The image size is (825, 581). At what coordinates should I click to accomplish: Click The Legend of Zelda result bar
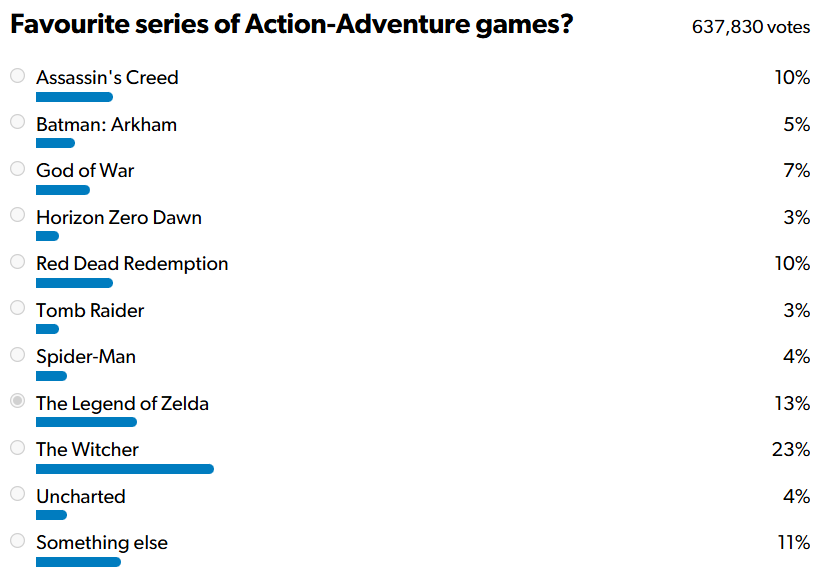(x=86, y=422)
